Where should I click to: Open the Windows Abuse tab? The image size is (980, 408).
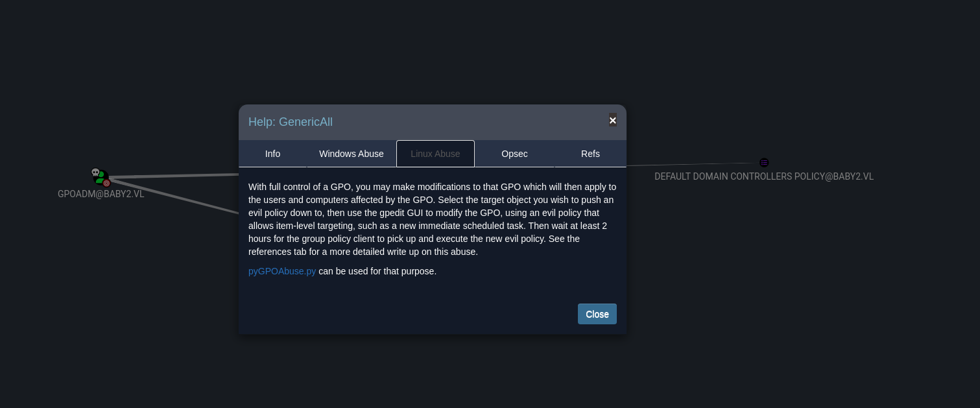coord(351,154)
